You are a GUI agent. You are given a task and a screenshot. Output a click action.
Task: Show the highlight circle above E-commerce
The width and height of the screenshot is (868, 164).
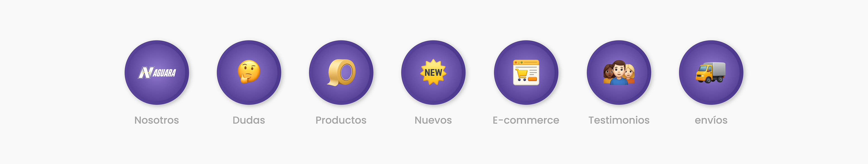coord(526,72)
